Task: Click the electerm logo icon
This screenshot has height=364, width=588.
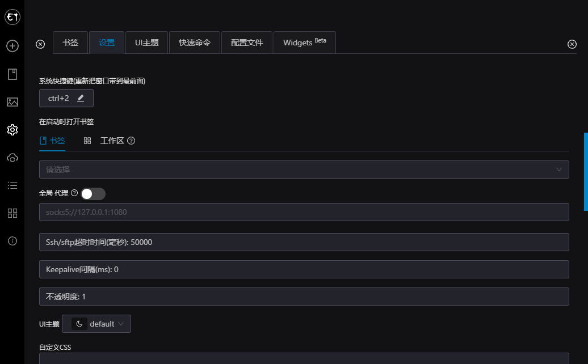Action: [12, 18]
